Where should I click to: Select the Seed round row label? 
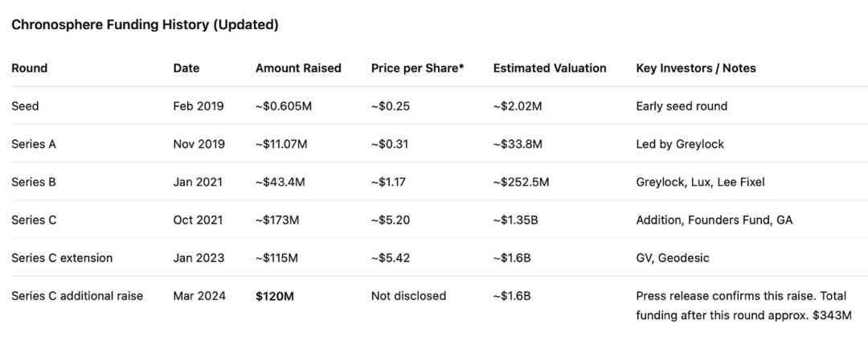point(25,106)
